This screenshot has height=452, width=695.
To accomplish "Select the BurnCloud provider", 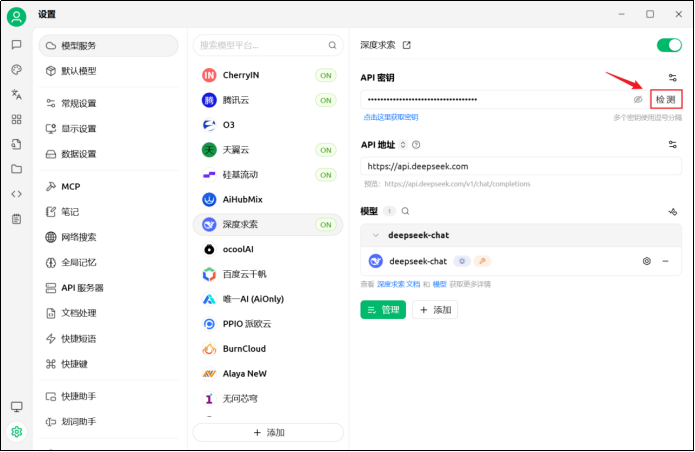I will pos(268,349).
